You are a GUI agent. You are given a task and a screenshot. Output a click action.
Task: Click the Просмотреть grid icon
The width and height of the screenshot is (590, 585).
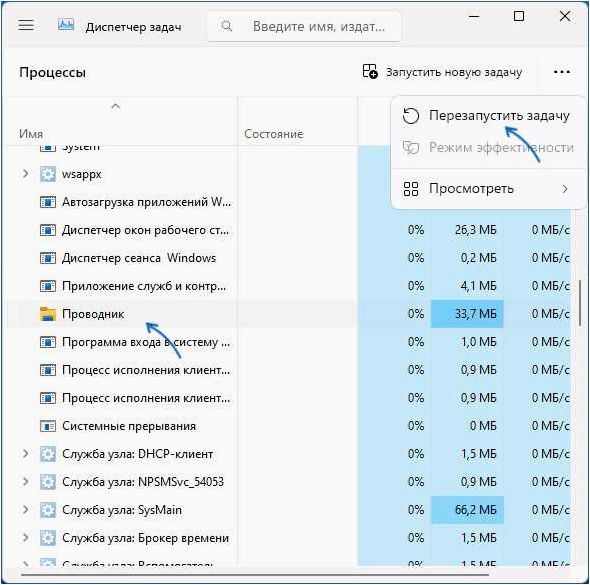[x=411, y=189]
